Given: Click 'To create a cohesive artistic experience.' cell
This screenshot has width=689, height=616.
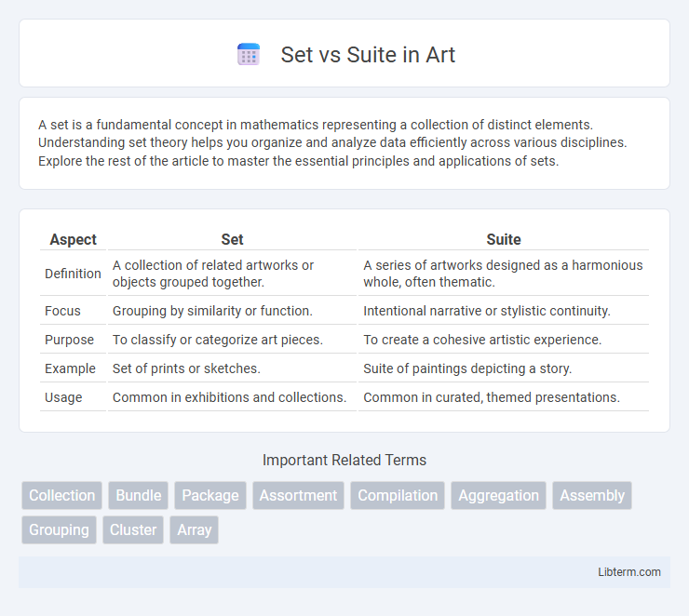Looking at the screenshot, I should (x=504, y=340).
